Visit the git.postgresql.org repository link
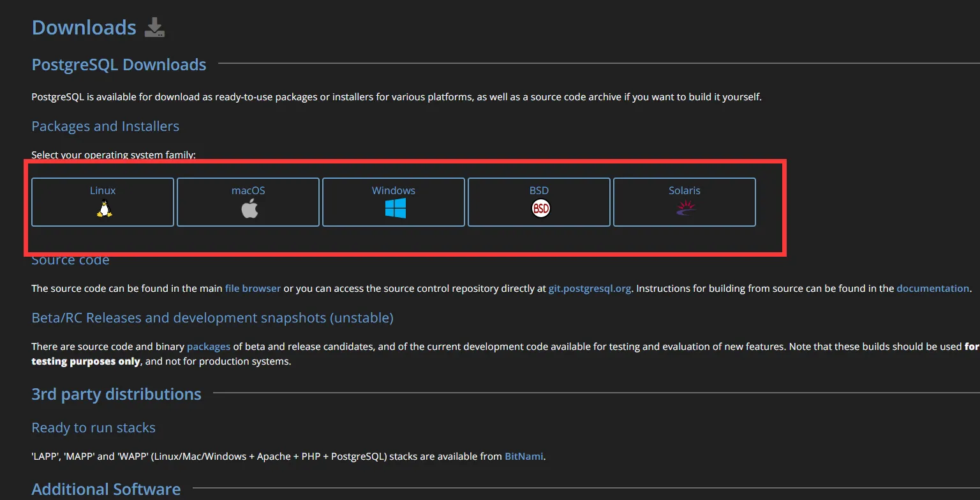Image resolution: width=980 pixels, height=500 pixels. coord(590,289)
